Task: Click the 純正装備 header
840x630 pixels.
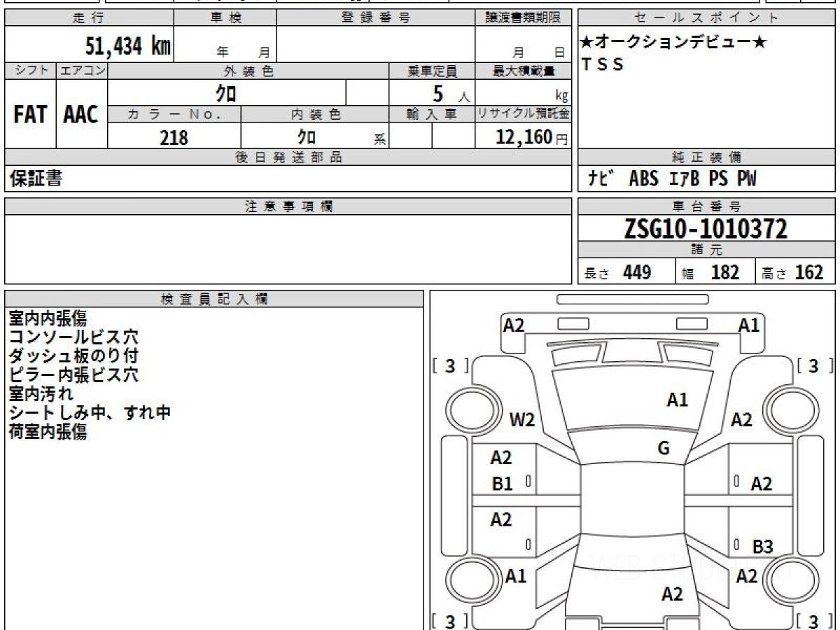Action: [x=706, y=157]
